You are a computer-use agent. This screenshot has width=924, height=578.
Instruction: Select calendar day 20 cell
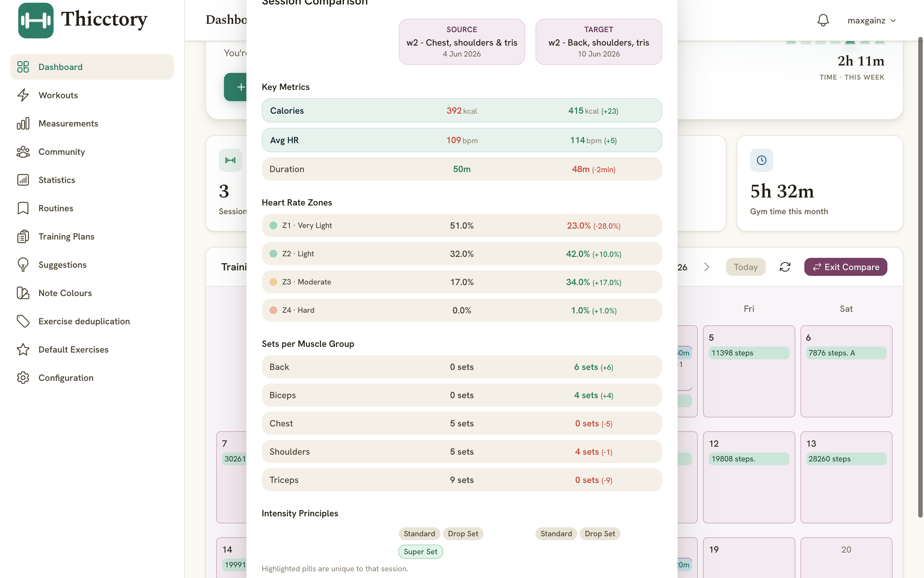click(846, 558)
